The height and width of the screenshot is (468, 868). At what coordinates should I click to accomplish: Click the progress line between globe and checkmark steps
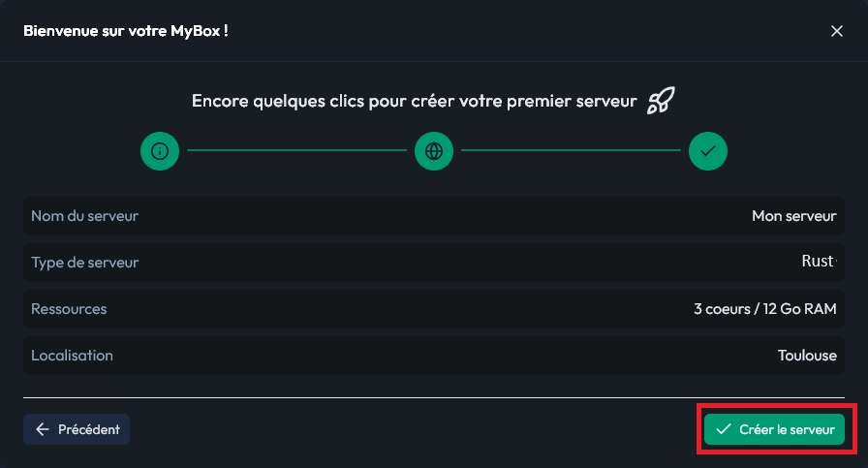[x=571, y=151]
